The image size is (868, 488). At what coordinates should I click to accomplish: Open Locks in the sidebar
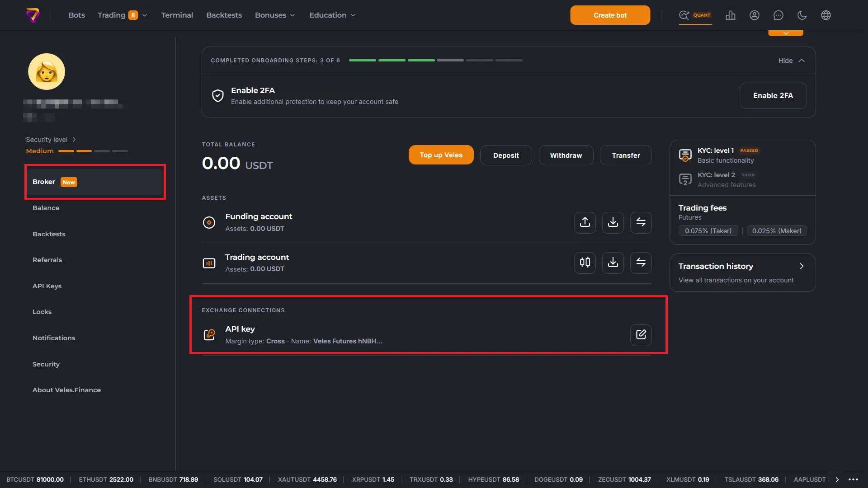click(x=42, y=312)
